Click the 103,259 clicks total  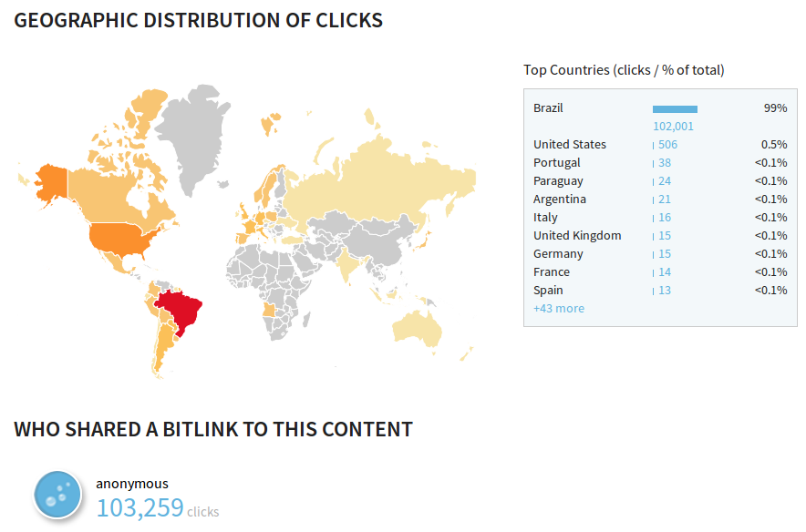click(x=140, y=507)
